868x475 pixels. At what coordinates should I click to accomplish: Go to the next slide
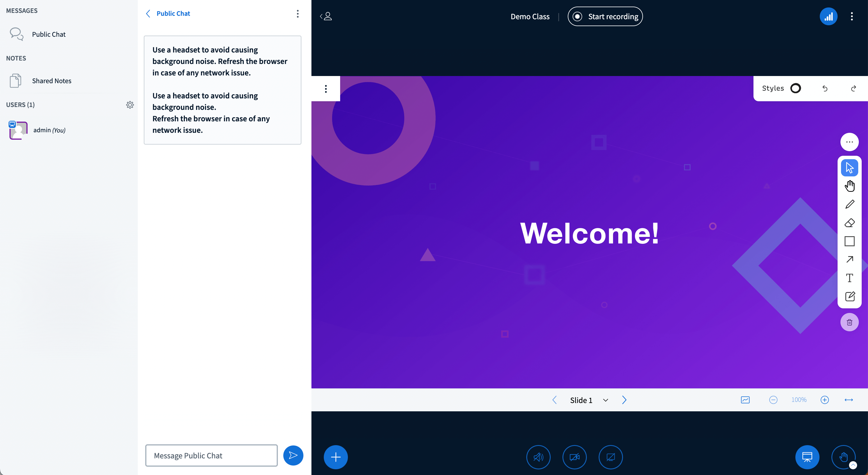click(624, 400)
